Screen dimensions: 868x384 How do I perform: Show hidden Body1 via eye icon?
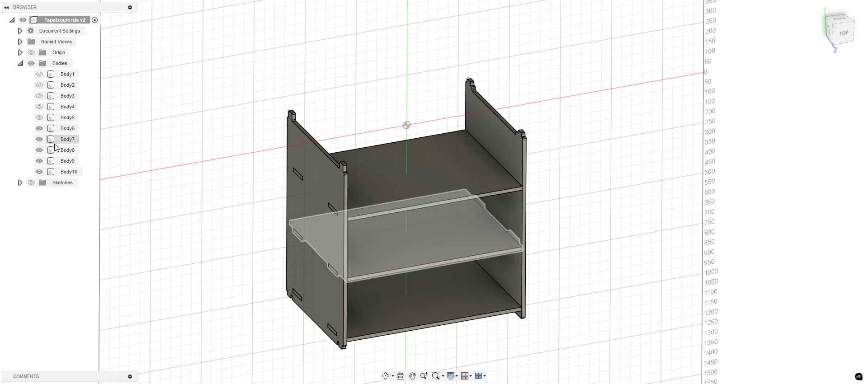click(x=39, y=74)
